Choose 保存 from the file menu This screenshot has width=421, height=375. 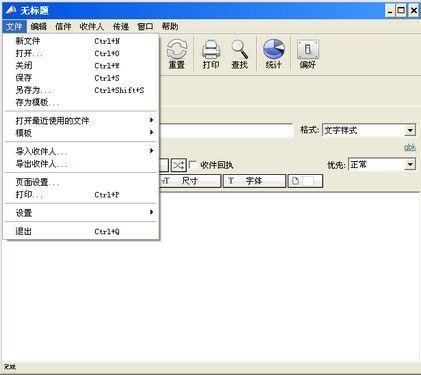click(81, 78)
